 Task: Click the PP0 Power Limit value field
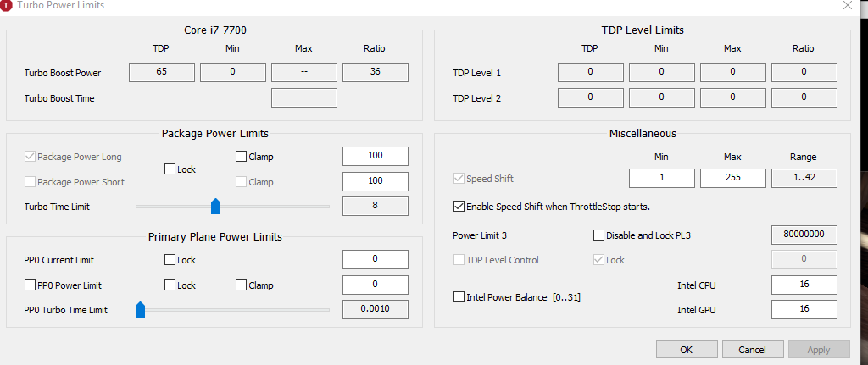376,285
